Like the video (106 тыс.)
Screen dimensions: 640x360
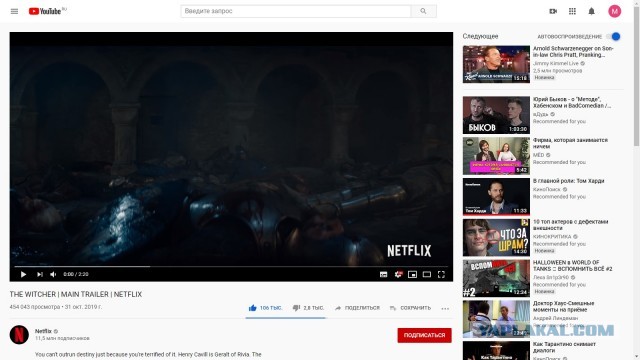(x=265, y=308)
